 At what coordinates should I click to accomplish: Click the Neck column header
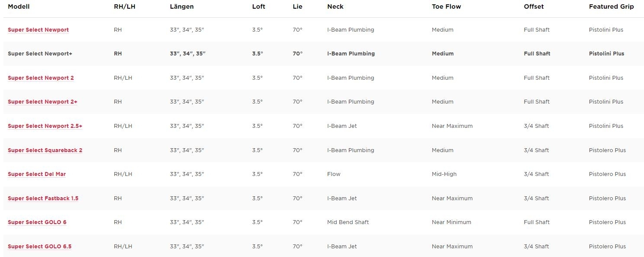tap(335, 7)
